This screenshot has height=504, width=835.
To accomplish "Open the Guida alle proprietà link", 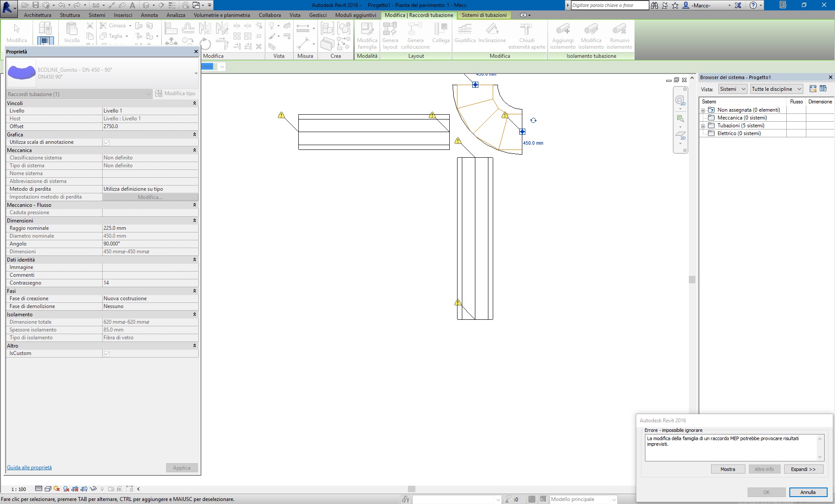I will (x=29, y=468).
